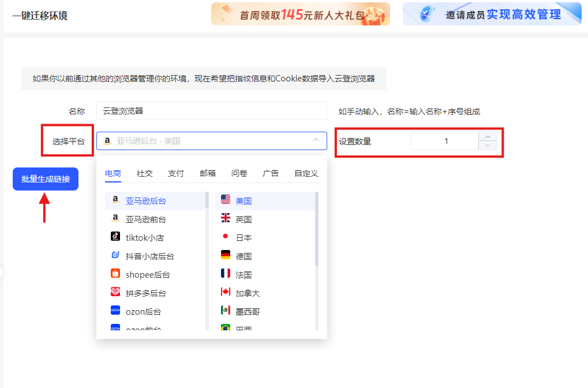
Task: Select the Japan flag icon
Action: click(x=224, y=237)
